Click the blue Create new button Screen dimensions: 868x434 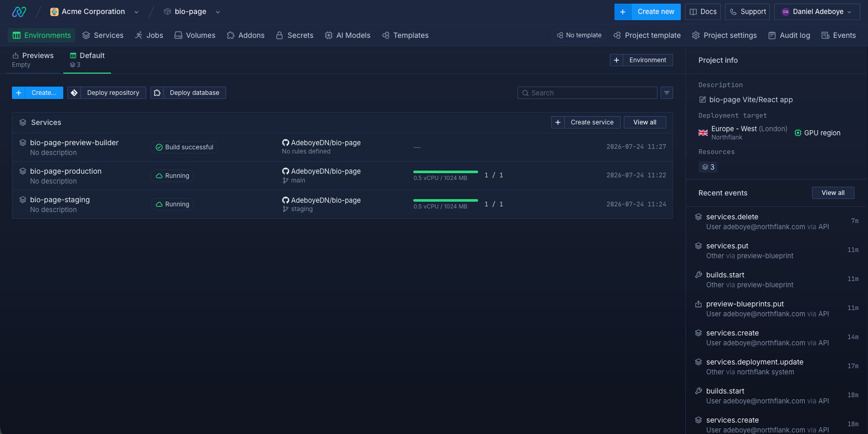click(647, 11)
